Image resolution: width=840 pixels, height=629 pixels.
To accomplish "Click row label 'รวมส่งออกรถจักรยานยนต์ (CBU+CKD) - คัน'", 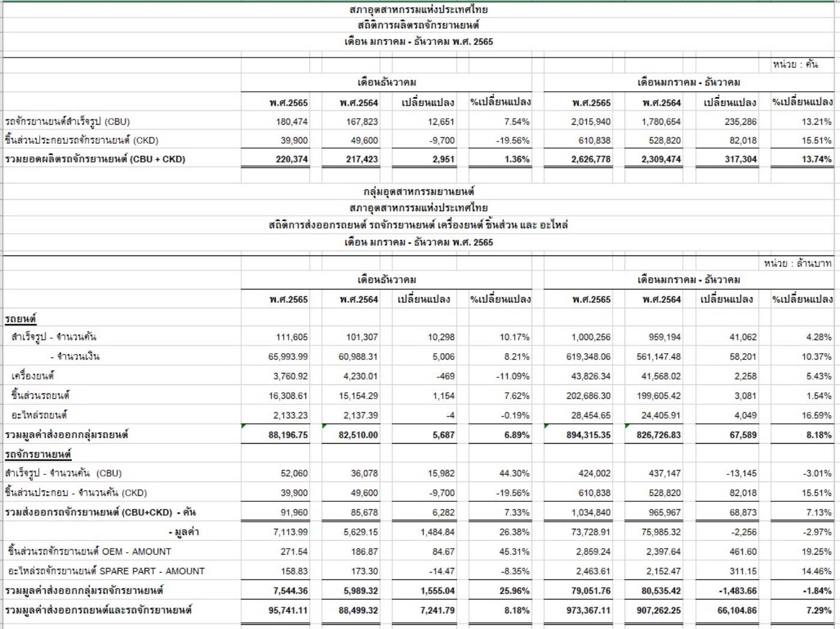I will 100,512.
